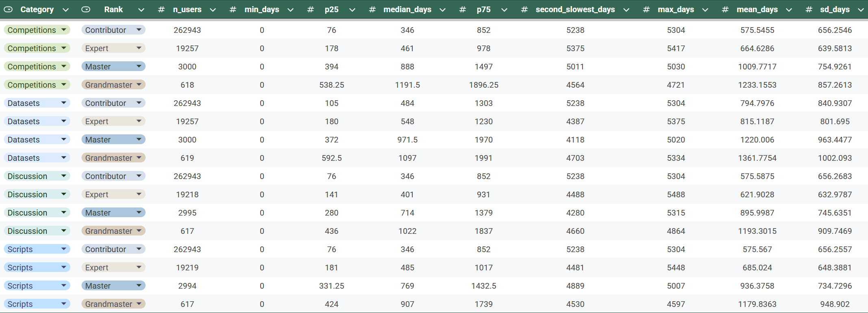This screenshot has height=313, width=868.
Task: Open the Expert rank chip in Discussion row
Action: [113, 194]
